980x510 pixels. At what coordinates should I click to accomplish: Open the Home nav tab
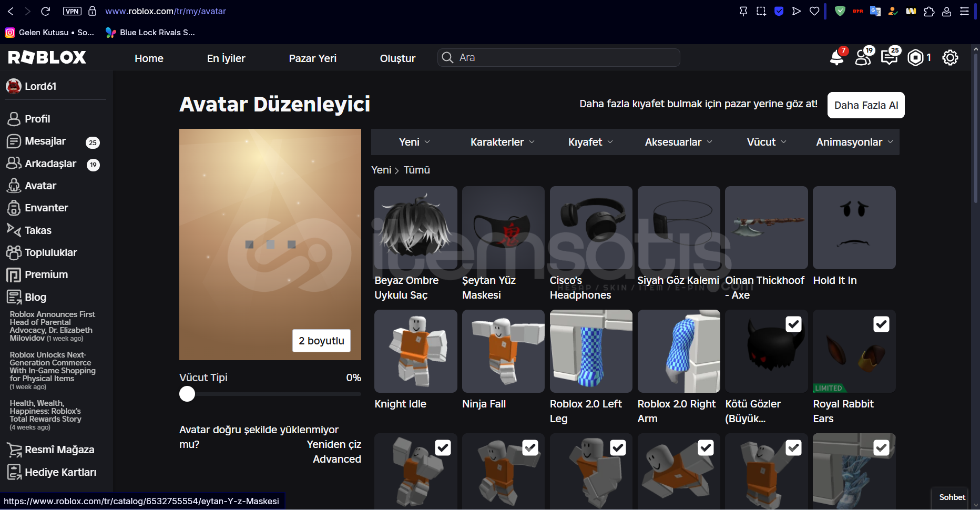(x=149, y=58)
